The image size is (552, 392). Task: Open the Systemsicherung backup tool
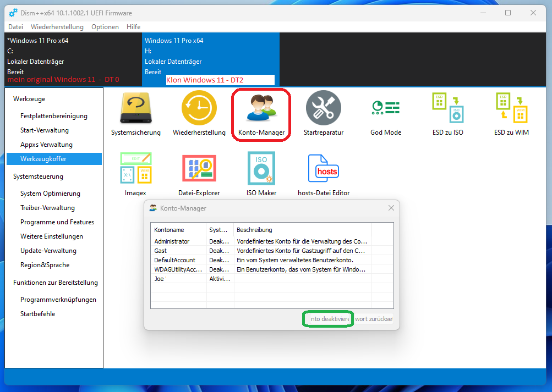136,113
